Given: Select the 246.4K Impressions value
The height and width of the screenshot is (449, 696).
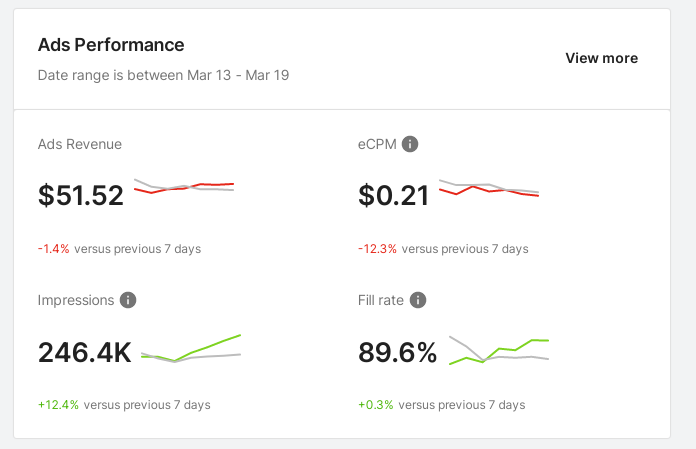Looking at the screenshot, I should point(85,352).
